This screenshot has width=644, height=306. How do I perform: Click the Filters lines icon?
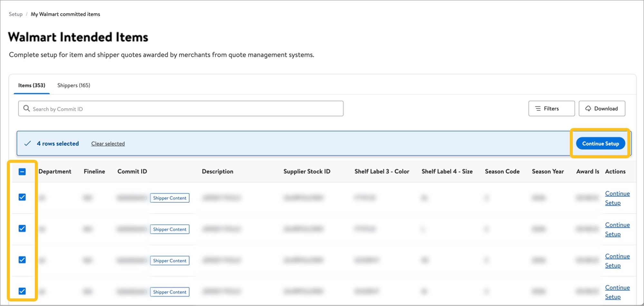[538, 109]
